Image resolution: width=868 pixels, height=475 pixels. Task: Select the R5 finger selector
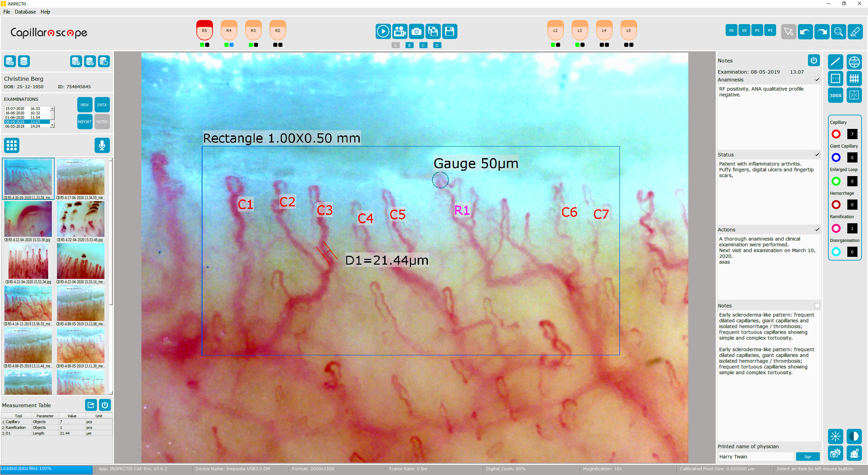(204, 31)
